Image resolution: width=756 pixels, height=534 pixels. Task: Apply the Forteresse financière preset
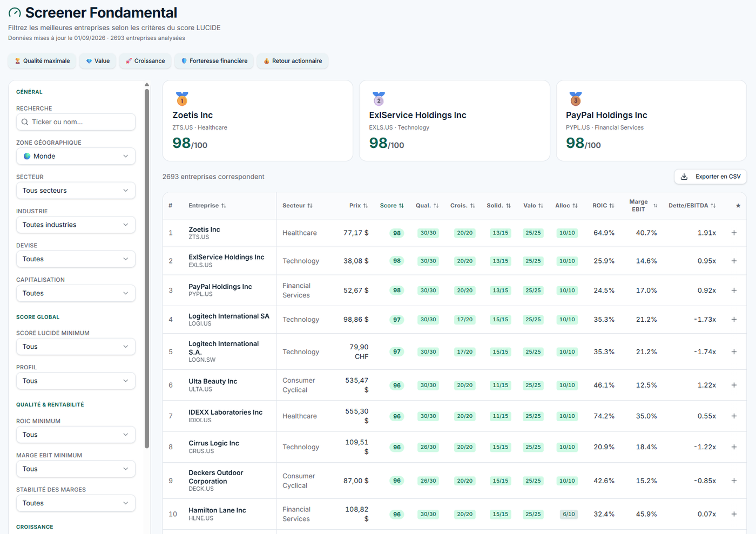[x=214, y=61]
